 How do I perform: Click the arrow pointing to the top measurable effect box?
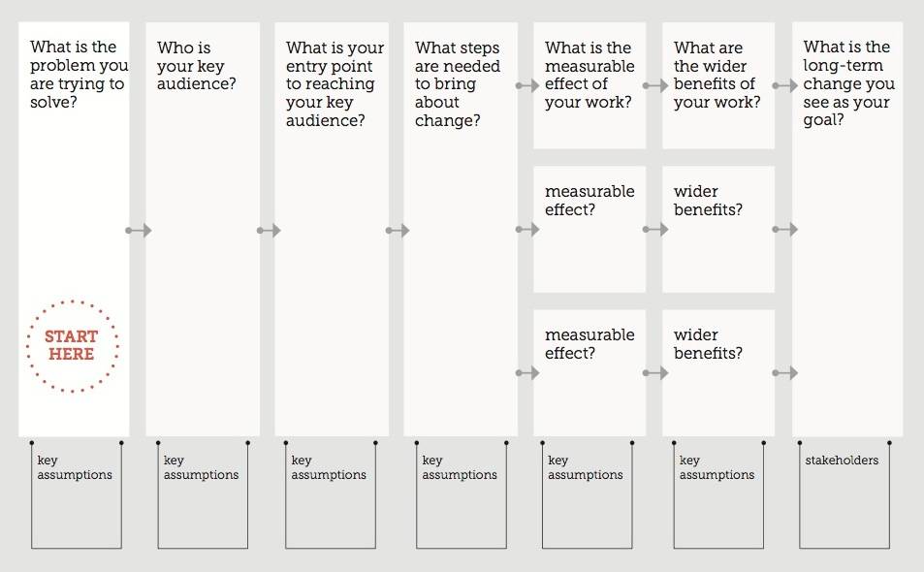click(x=527, y=86)
